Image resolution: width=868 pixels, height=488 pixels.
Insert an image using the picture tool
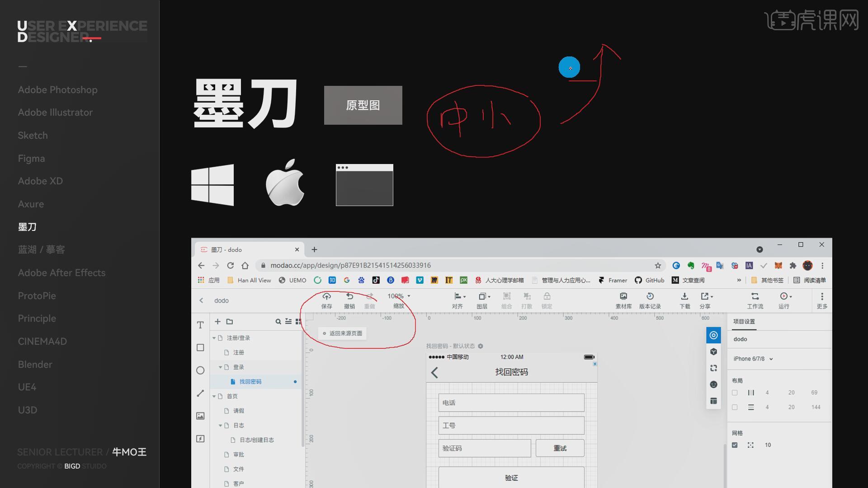pos(200,416)
